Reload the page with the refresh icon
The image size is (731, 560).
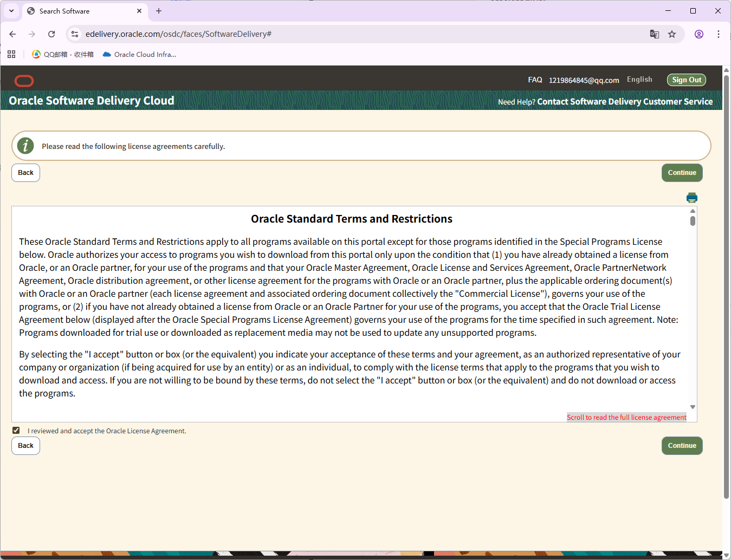51,34
